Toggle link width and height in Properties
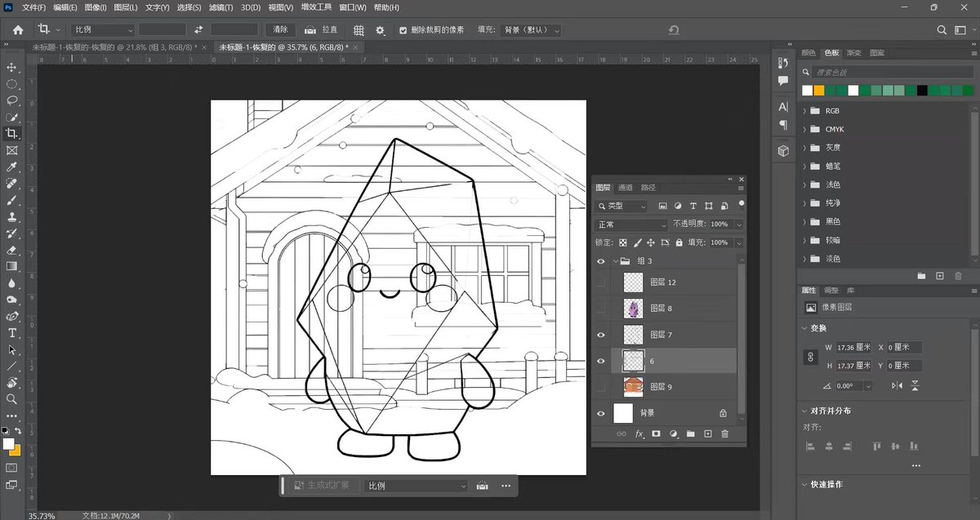This screenshot has height=520, width=980. point(811,357)
